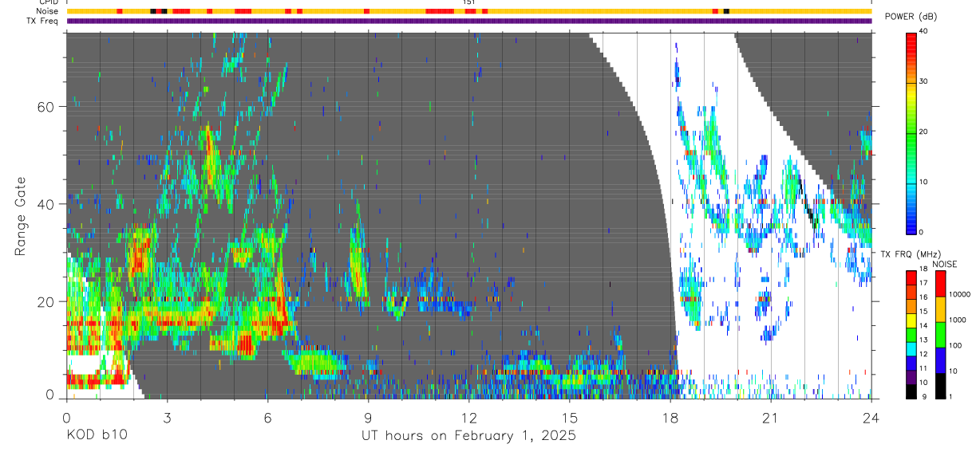The width and height of the screenshot is (980, 452).
Task: Click the POWER (dB) legend title
Action: 911,17
